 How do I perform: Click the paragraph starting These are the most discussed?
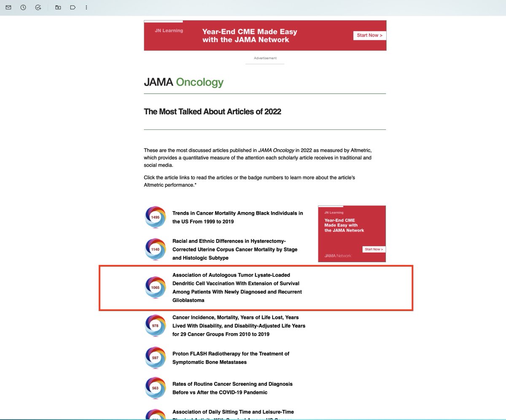tap(258, 158)
